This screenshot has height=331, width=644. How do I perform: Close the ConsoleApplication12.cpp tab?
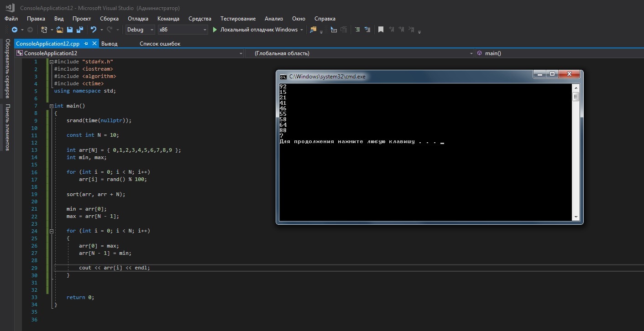pyautogui.click(x=94, y=44)
